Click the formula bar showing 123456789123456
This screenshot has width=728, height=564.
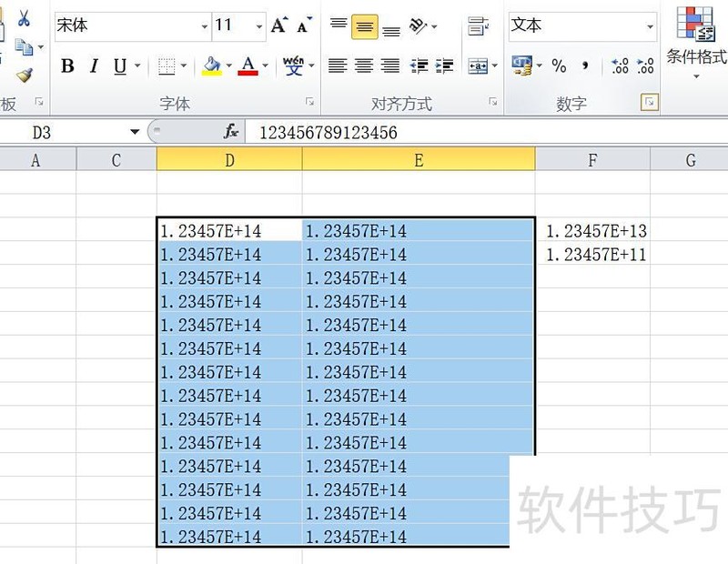point(485,133)
